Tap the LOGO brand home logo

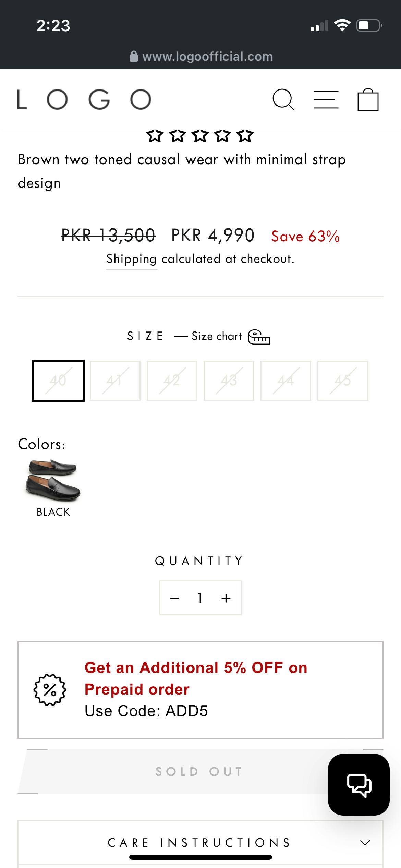(x=84, y=100)
